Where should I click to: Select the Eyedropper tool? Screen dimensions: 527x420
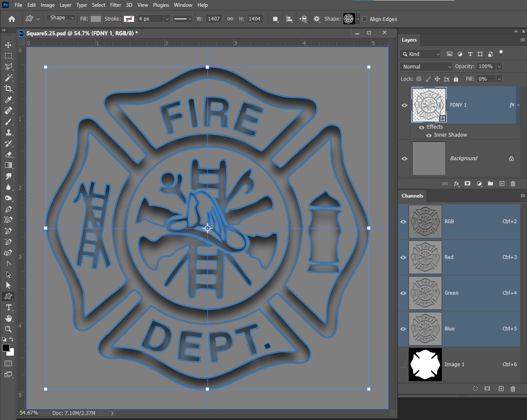click(8, 100)
